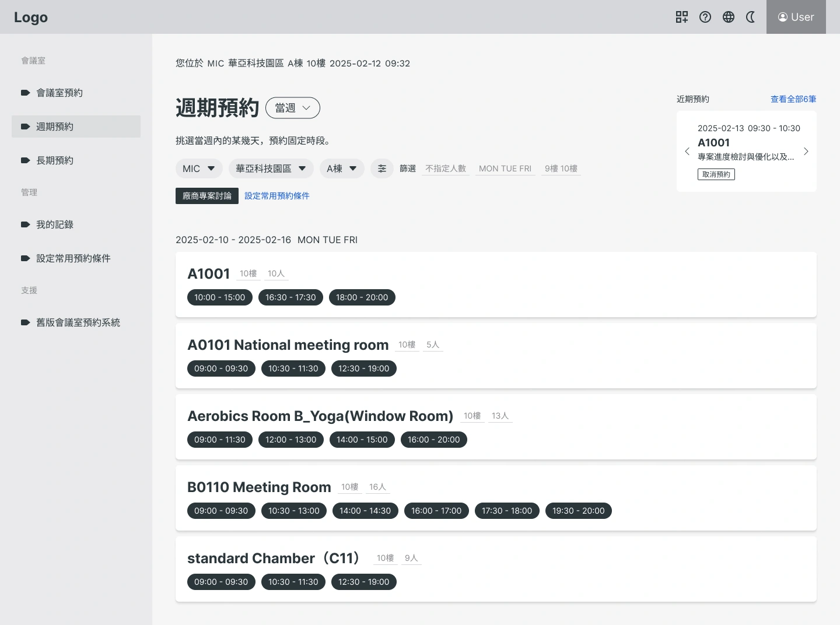Show the previous upcoming reservation with the left arrow

(687, 152)
